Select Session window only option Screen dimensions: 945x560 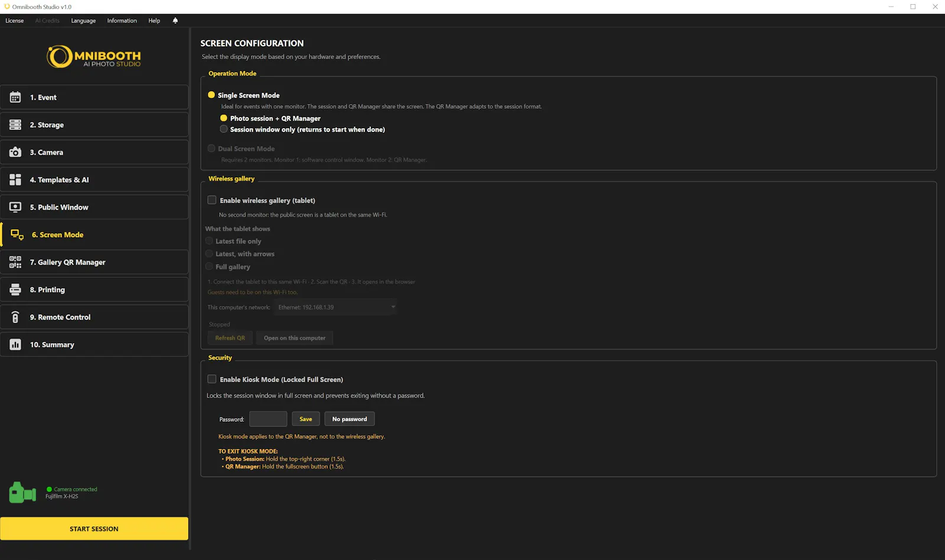224,129
